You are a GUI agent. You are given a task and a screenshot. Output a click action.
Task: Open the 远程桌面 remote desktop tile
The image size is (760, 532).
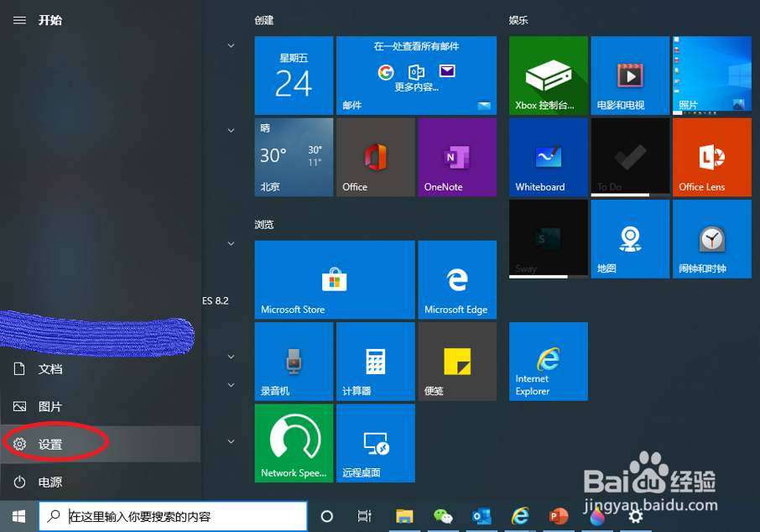(x=376, y=443)
